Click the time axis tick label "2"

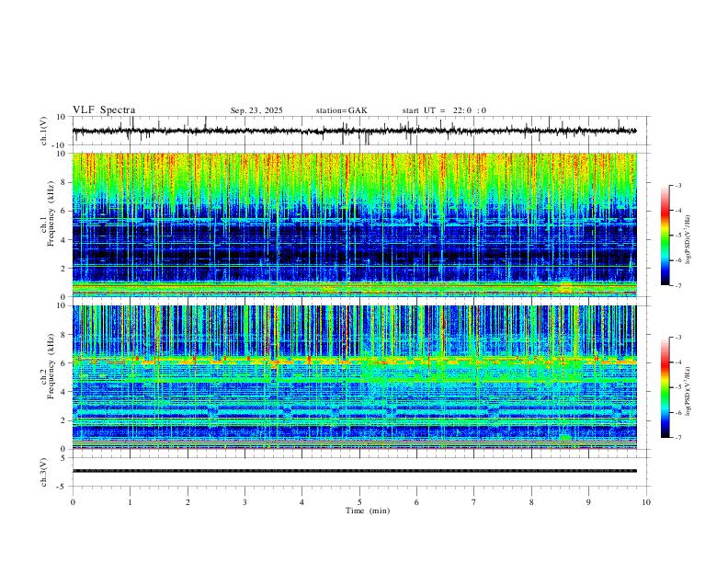188,502
